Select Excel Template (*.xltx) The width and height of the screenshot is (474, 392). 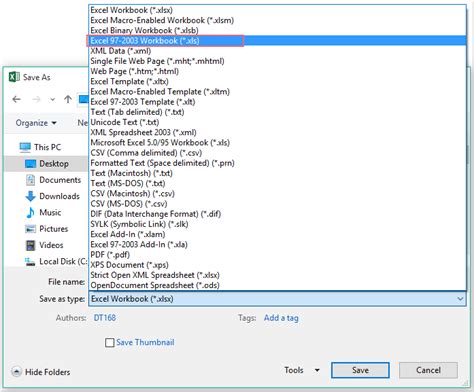coord(277,81)
